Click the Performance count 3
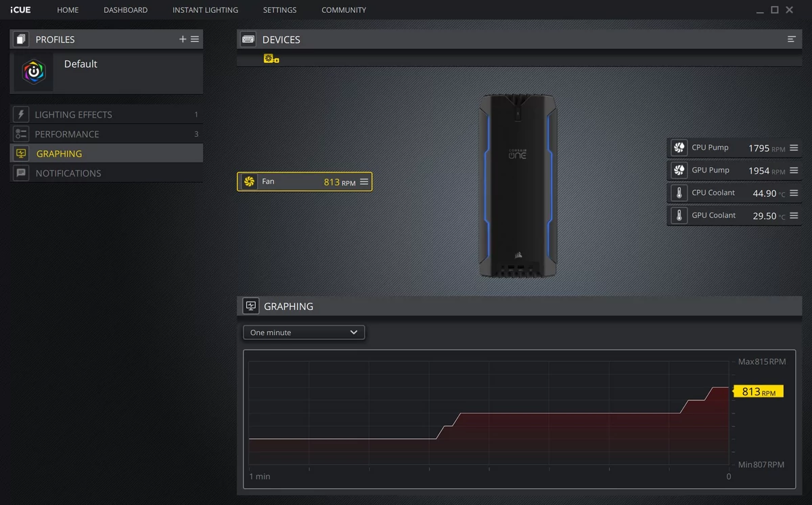Viewport: 812px width, 505px height. pos(196,134)
